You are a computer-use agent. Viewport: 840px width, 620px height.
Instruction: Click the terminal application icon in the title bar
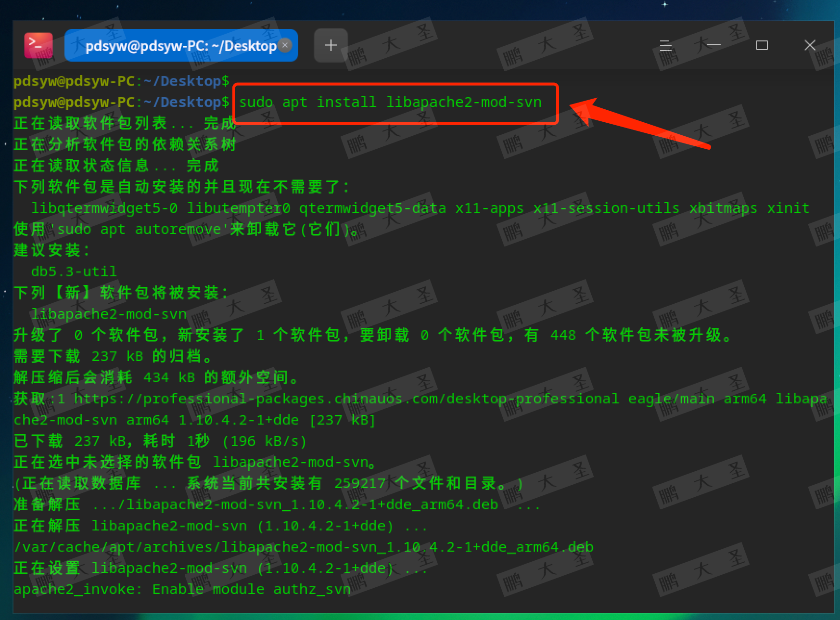39,45
